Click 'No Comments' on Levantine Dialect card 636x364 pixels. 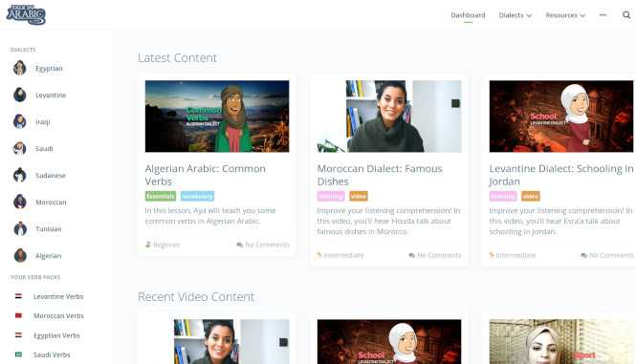click(611, 255)
